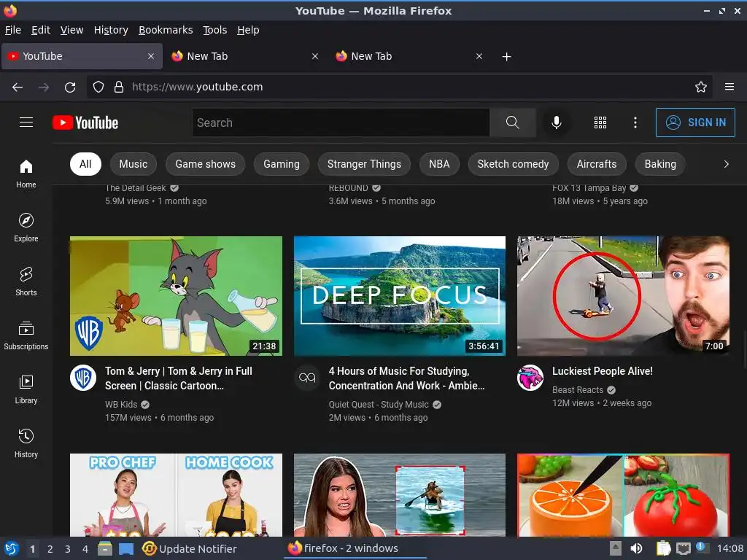The width and height of the screenshot is (747, 560).
Task: Open the Tools menu
Action: click(x=215, y=30)
